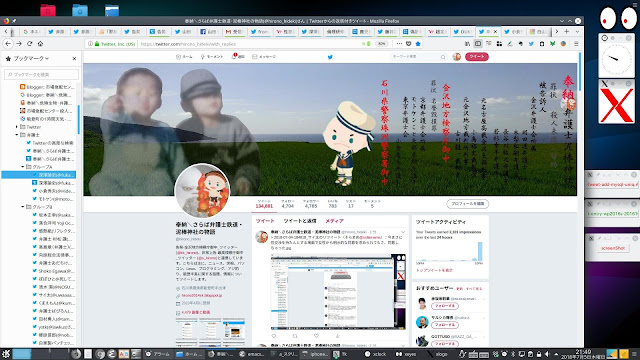Open the first Blogger bookmark in the sidebar

[x=47, y=87]
